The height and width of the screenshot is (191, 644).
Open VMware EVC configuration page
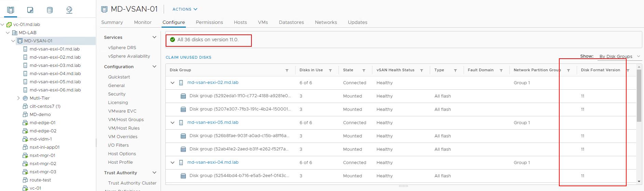click(x=122, y=111)
